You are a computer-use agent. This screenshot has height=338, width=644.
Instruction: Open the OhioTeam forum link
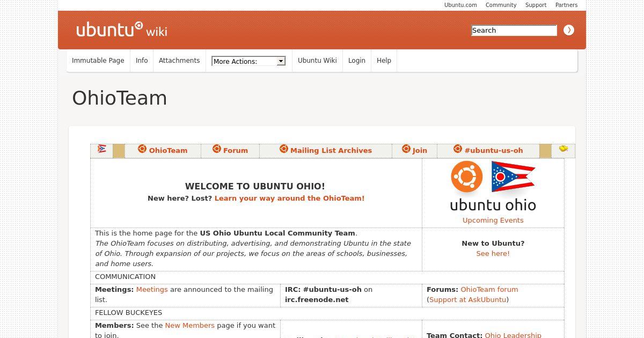point(489,290)
